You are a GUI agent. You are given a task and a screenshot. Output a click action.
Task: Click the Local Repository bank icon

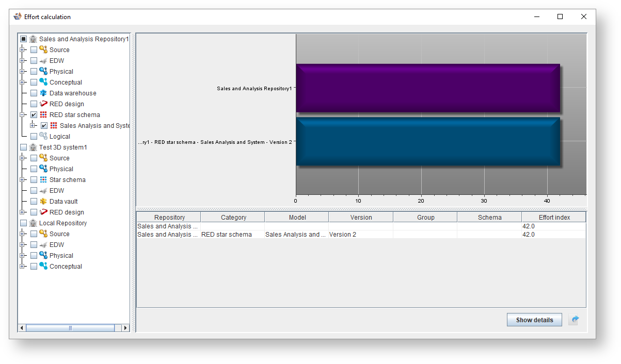pos(34,223)
